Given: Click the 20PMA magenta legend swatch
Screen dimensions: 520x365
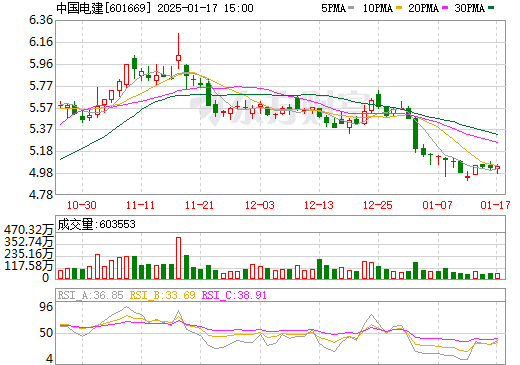Looking at the screenshot, I should tap(445, 8).
